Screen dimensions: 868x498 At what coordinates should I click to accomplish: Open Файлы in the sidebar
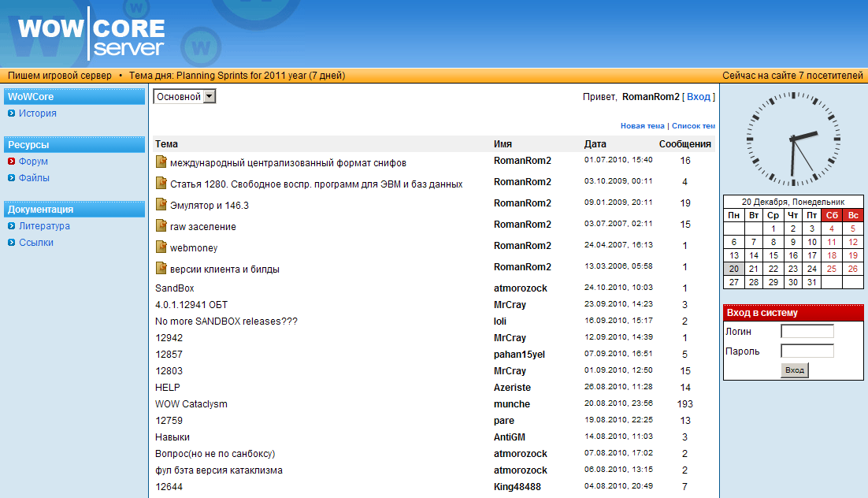(x=34, y=178)
